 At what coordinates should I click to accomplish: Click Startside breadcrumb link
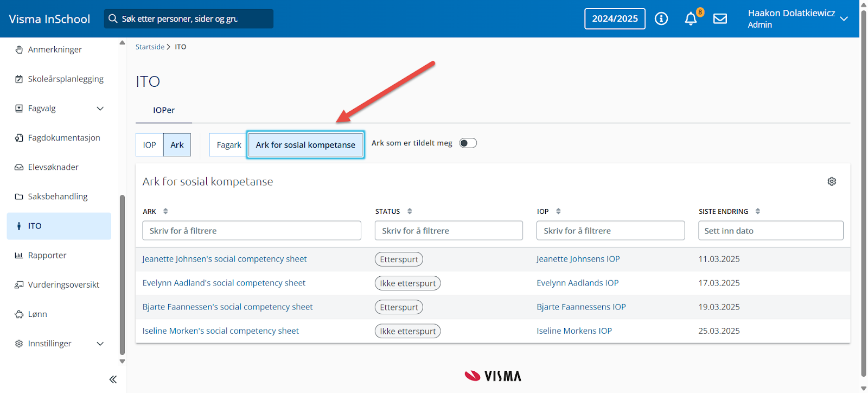click(x=150, y=47)
